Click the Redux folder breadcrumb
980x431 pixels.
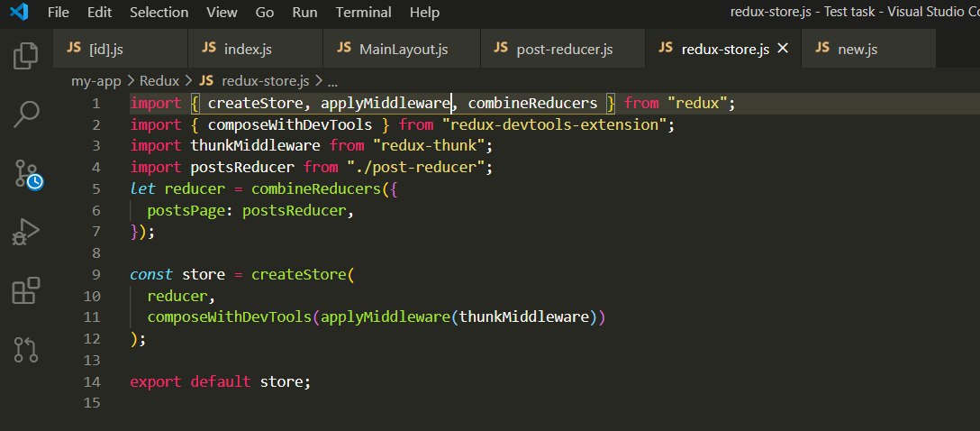[x=159, y=81]
